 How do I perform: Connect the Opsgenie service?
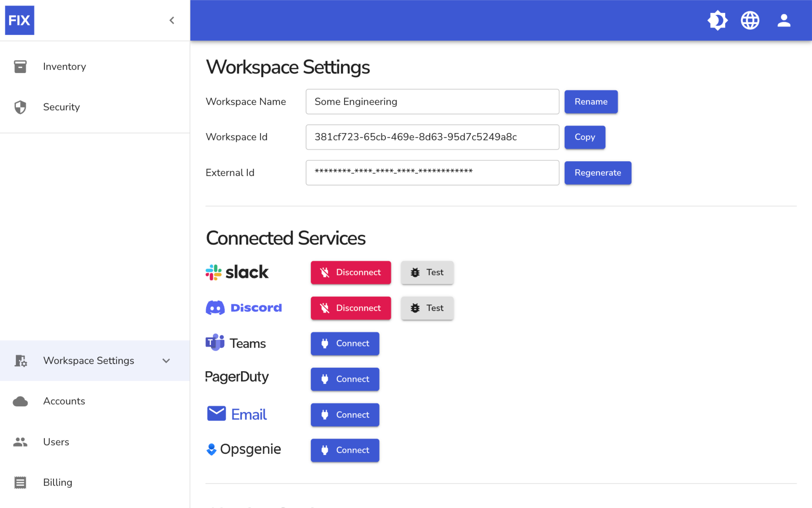click(x=345, y=451)
